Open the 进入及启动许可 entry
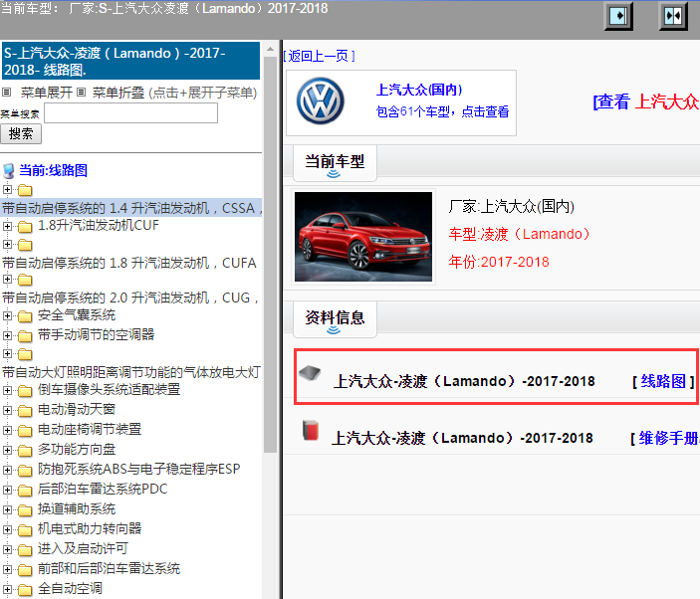700x599 pixels. (x=83, y=548)
